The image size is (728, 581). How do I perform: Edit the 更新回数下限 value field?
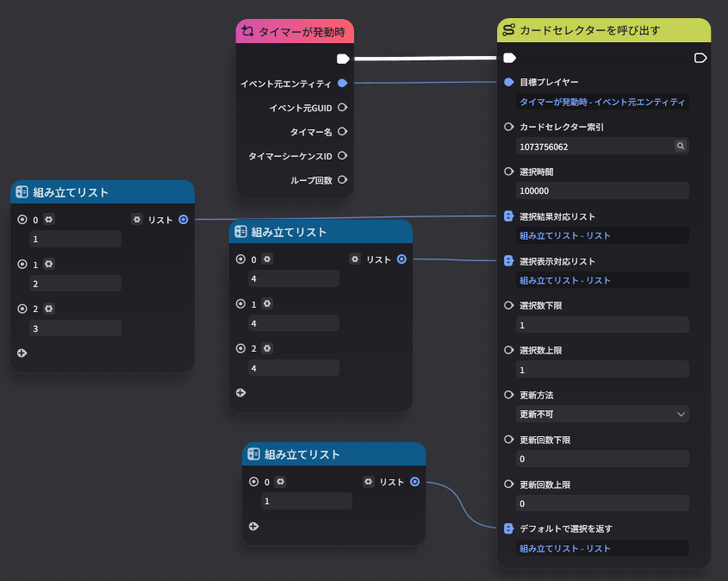coord(602,459)
